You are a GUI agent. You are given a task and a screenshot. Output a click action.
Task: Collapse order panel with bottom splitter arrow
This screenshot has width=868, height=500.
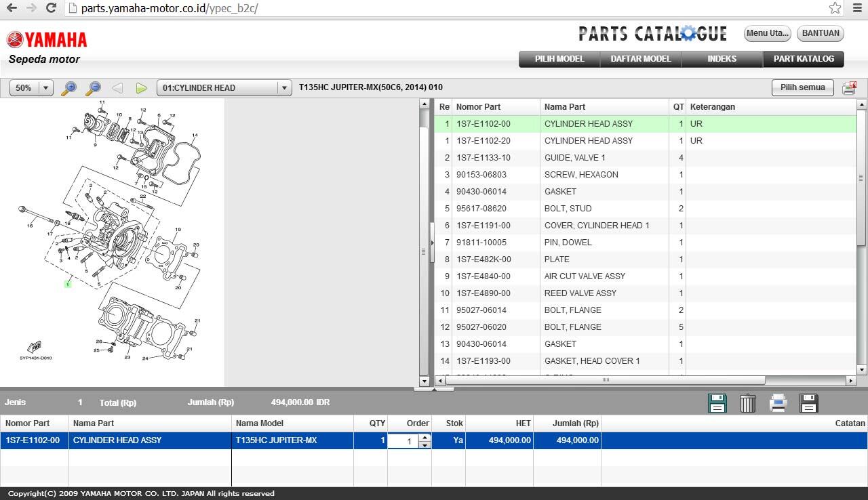pos(434,389)
